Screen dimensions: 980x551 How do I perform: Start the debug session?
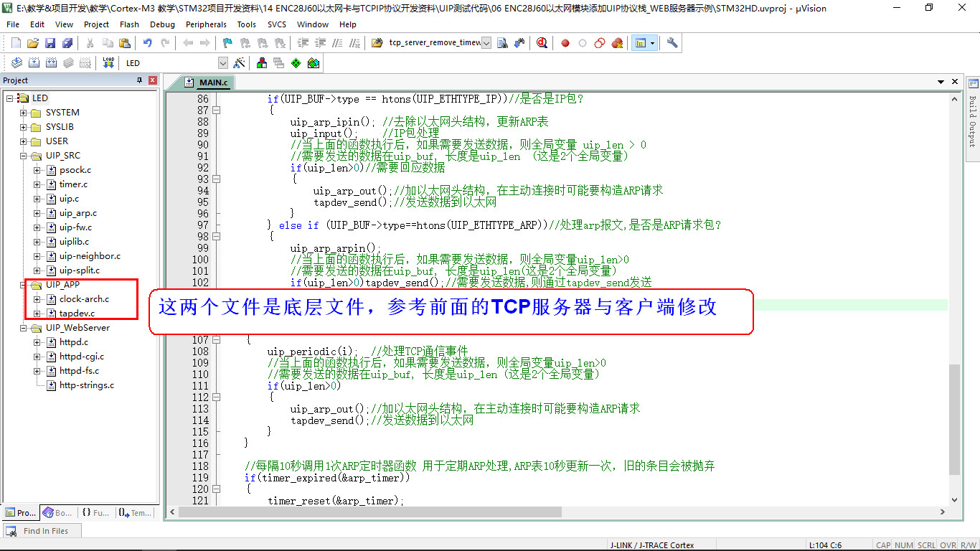pyautogui.click(x=542, y=43)
